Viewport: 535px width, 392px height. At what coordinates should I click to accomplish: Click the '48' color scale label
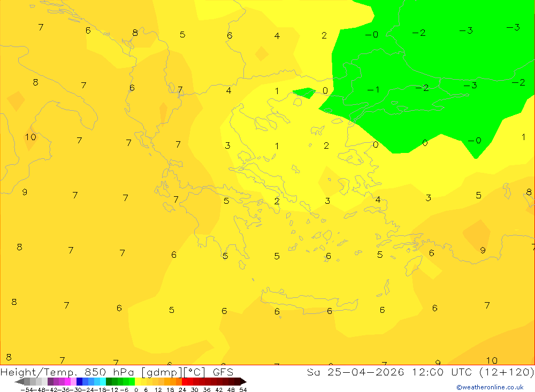(231, 390)
